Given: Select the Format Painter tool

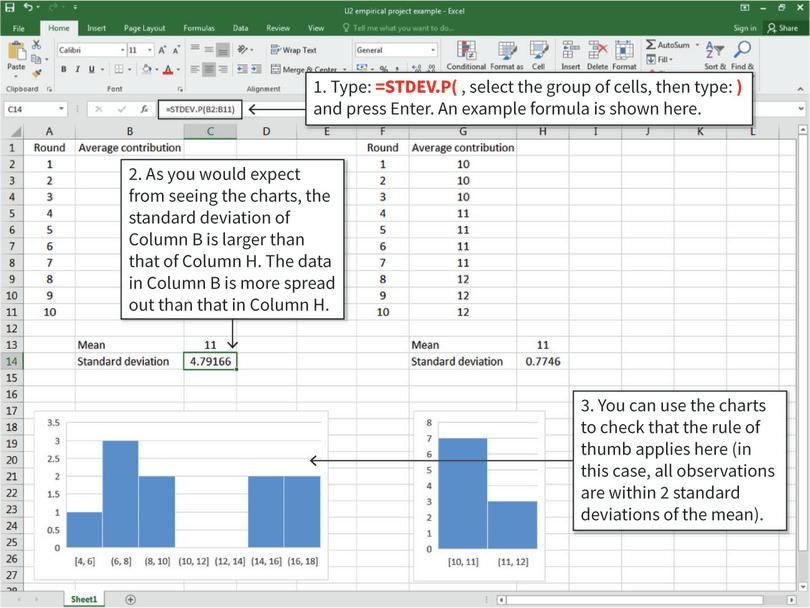Looking at the screenshot, I should click(35, 72).
